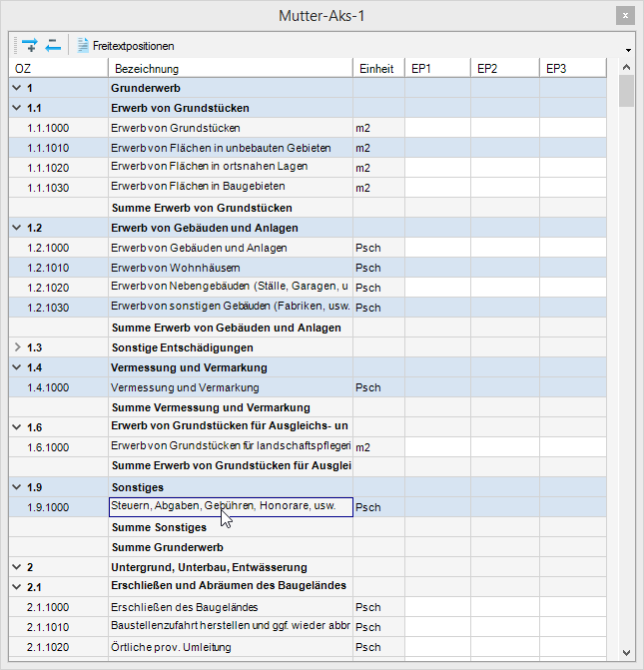644x670 pixels.
Task: Click EP2 cell of row 1.6.1000
Action: 505,447
